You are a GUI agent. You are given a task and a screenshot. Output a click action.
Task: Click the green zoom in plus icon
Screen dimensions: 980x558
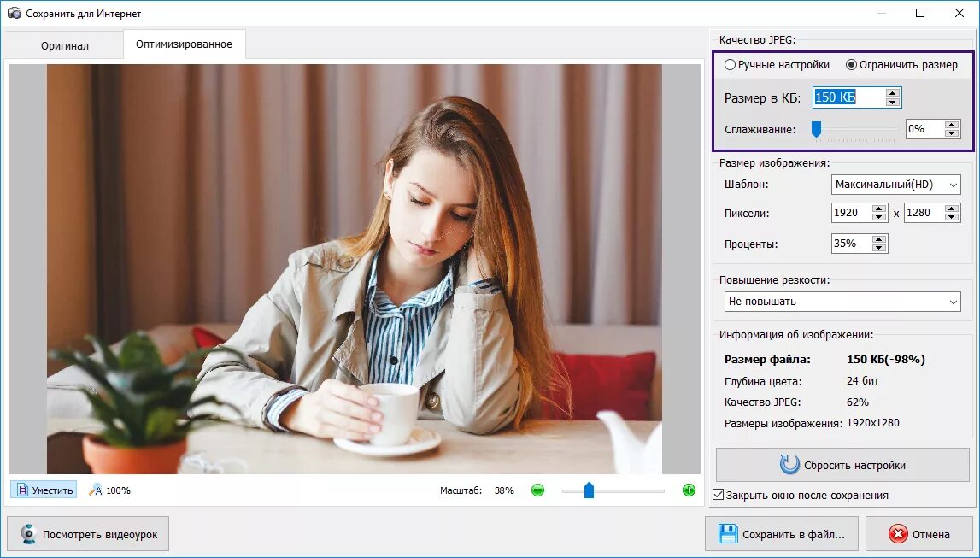tap(689, 490)
